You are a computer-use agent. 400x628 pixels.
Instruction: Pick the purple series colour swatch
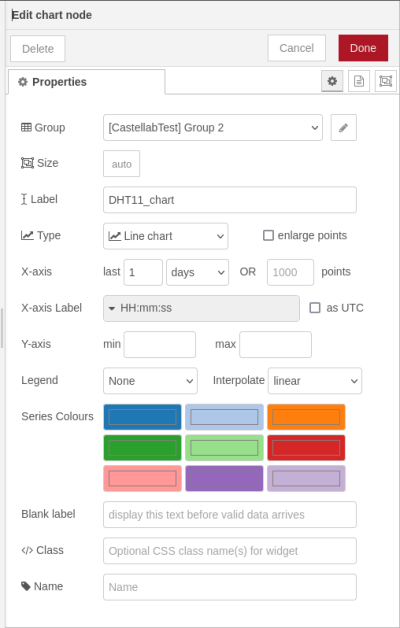point(224,478)
